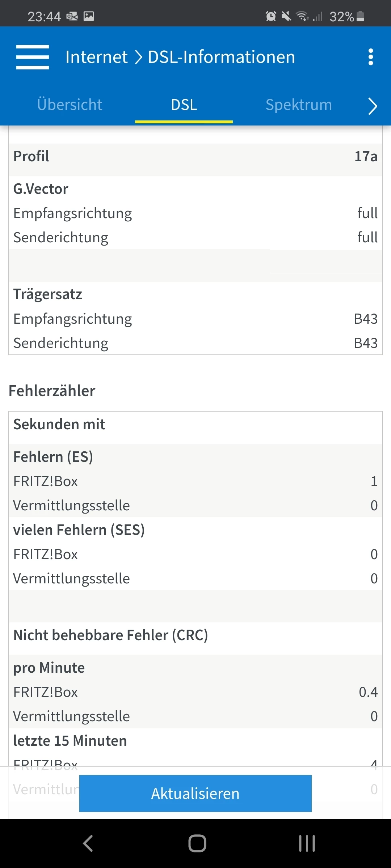Tap the Profil row showing 17a
391x868 pixels.
195,156
